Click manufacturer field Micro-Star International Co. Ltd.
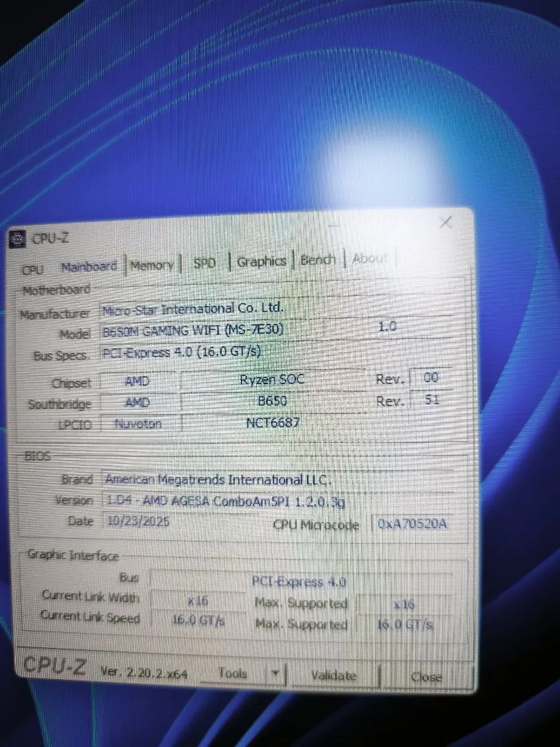The height and width of the screenshot is (747, 560). point(275,309)
